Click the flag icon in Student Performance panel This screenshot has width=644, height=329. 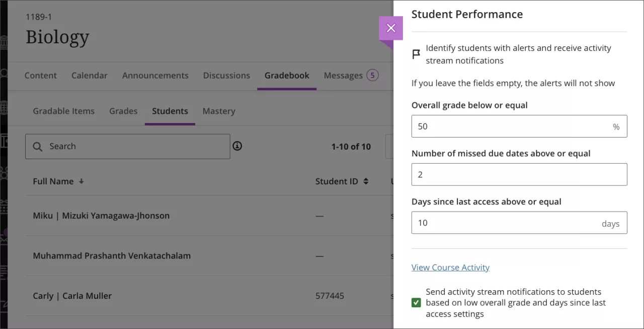(416, 54)
